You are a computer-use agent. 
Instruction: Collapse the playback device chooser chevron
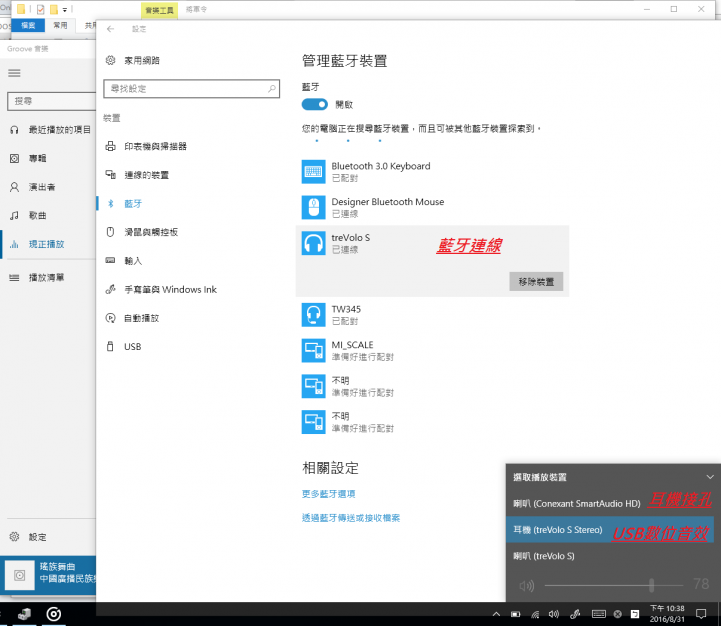(x=710, y=477)
